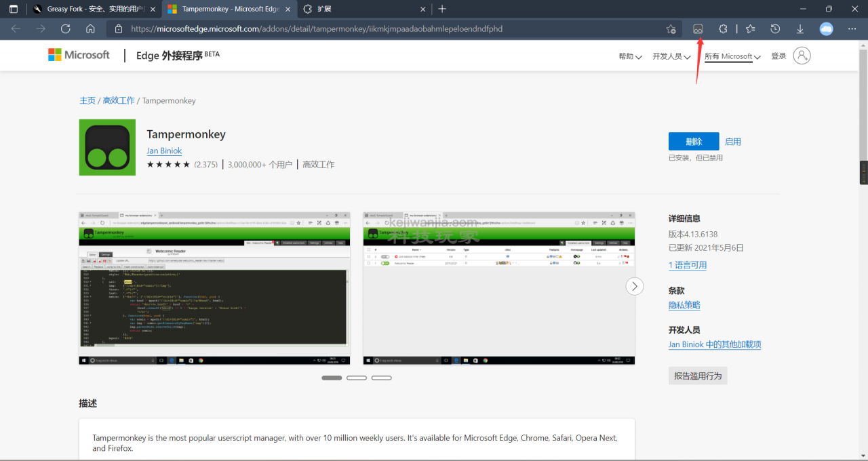Go to 高效工作 breadcrumb
868x461 pixels.
(119, 100)
